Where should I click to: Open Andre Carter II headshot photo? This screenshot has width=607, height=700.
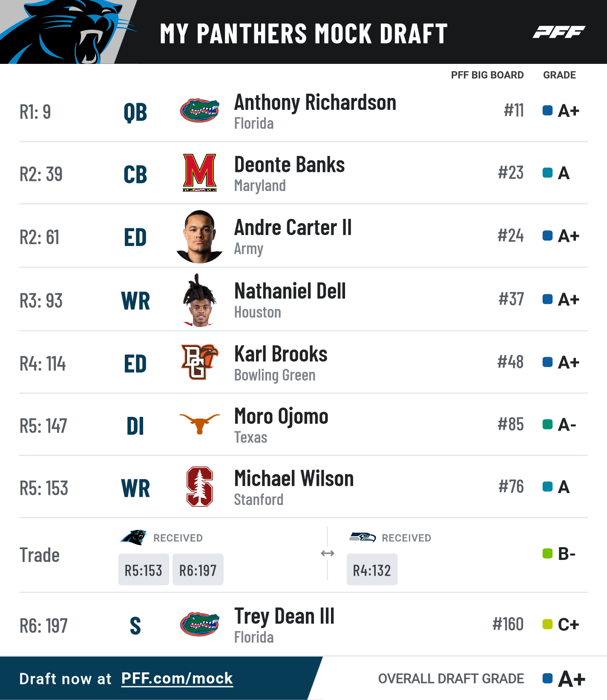tap(199, 236)
